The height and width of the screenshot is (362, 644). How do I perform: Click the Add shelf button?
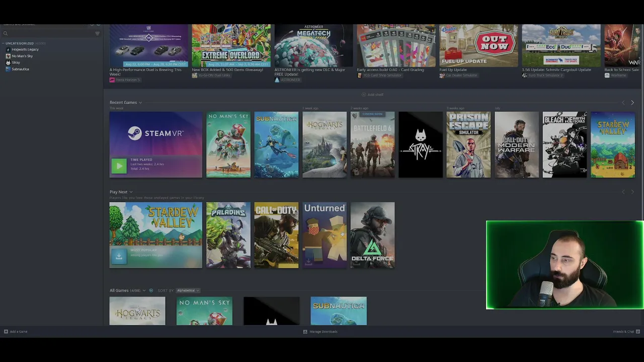pyautogui.click(x=372, y=95)
